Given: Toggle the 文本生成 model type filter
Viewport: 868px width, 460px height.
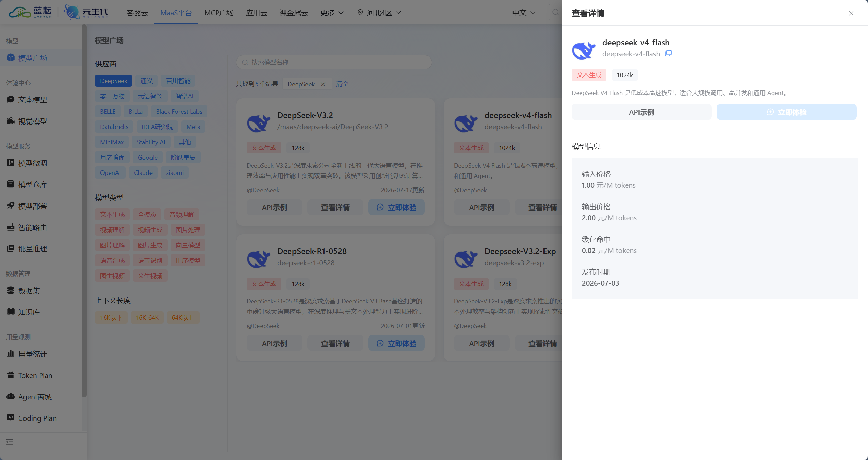Looking at the screenshot, I should (x=112, y=214).
